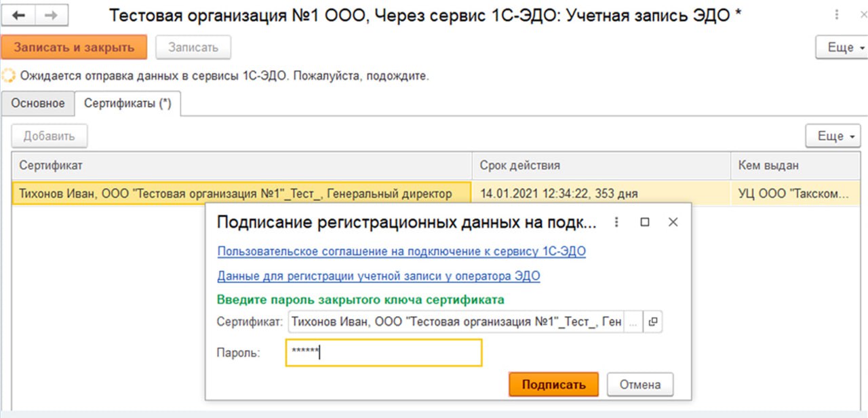Switch to the 'Основное' tab

[38, 103]
